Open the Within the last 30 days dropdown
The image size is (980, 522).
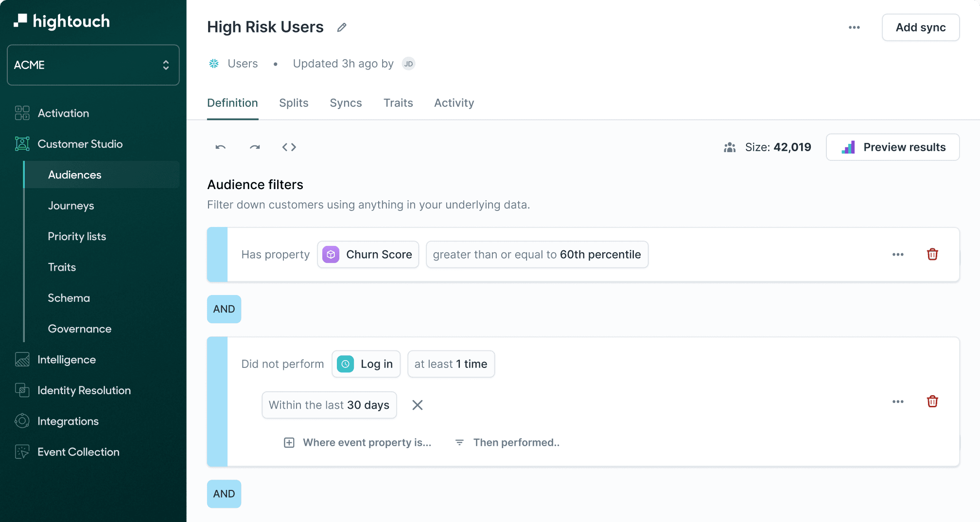point(329,405)
